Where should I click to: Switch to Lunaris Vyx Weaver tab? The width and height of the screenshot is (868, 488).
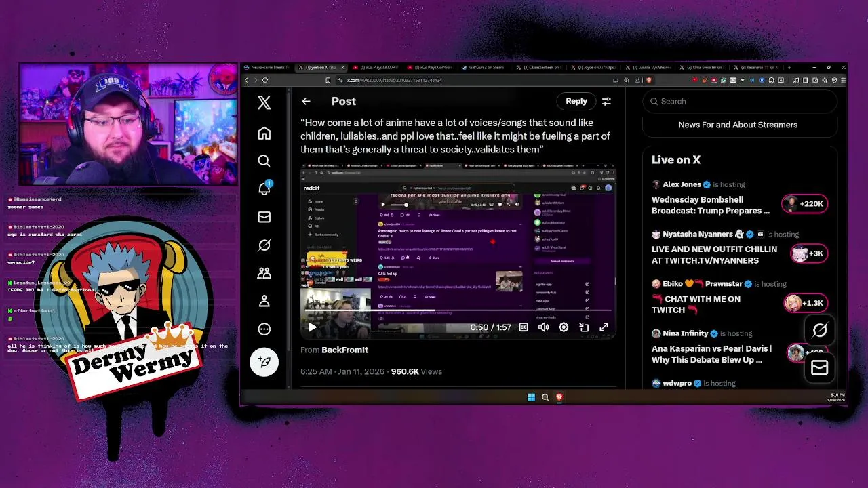pos(647,67)
